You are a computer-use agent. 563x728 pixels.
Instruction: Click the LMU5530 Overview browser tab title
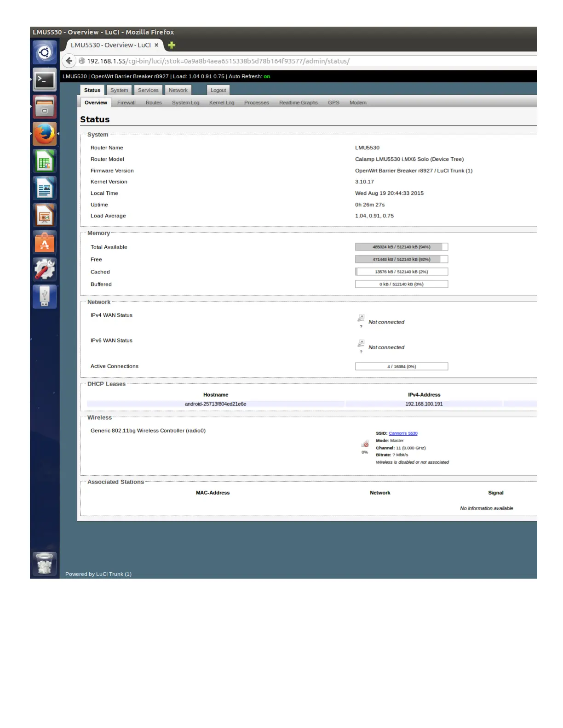coord(110,45)
